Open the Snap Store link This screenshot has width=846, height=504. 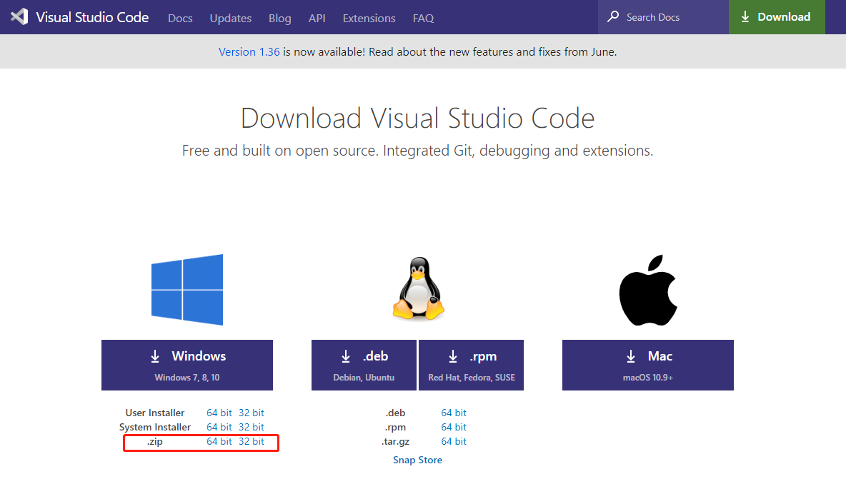[417, 460]
